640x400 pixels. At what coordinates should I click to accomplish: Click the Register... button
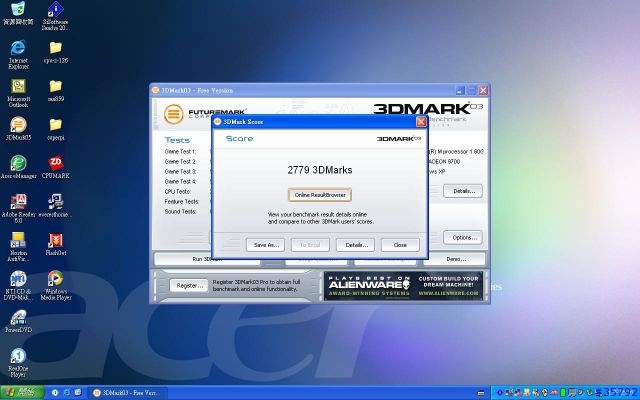point(188,285)
